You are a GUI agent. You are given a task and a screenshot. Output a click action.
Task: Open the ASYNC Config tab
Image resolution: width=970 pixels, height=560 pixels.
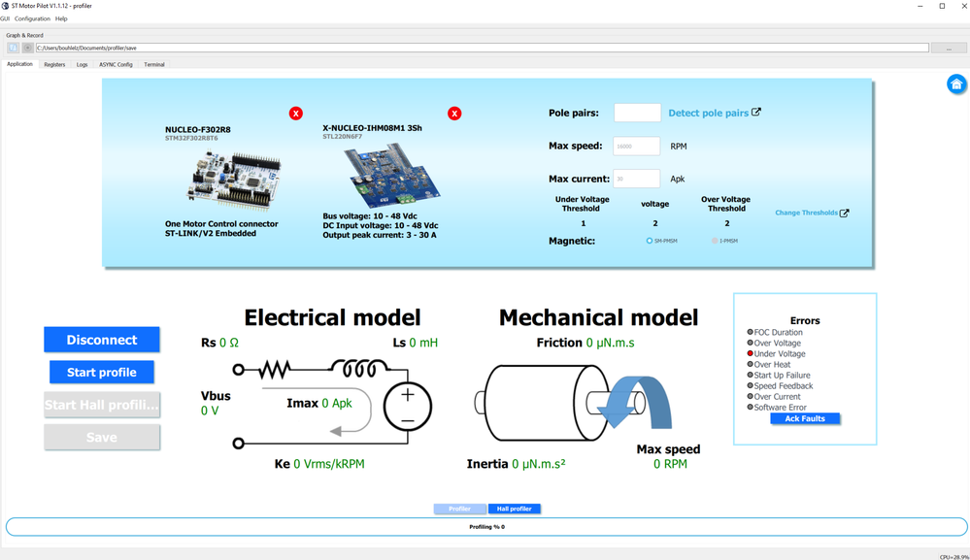coord(116,64)
